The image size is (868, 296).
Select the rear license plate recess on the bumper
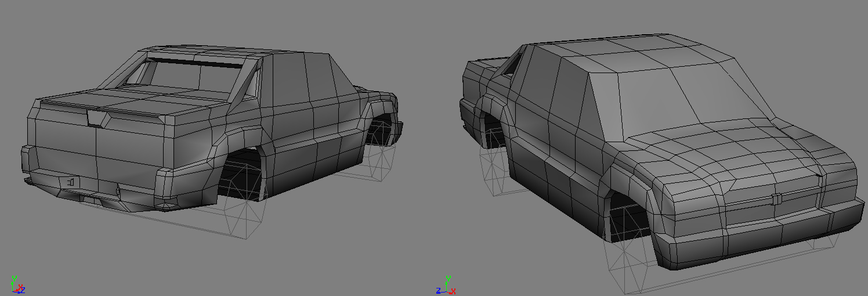[x=70, y=182]
